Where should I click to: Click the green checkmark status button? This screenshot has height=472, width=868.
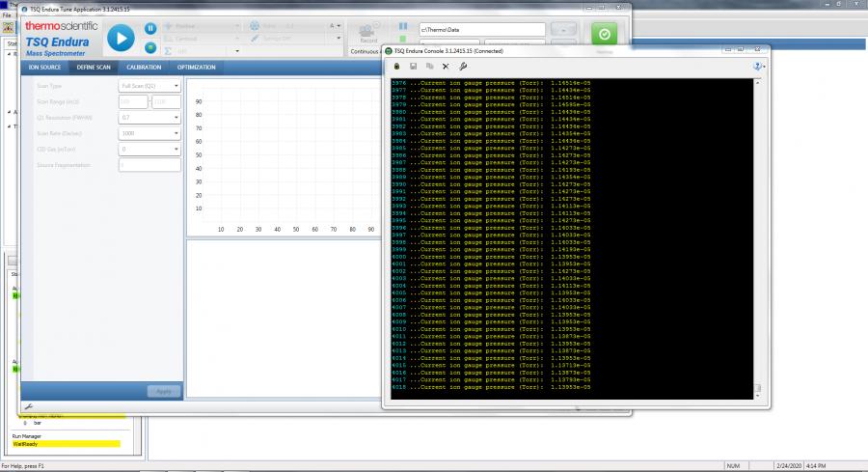click(605, 33)
